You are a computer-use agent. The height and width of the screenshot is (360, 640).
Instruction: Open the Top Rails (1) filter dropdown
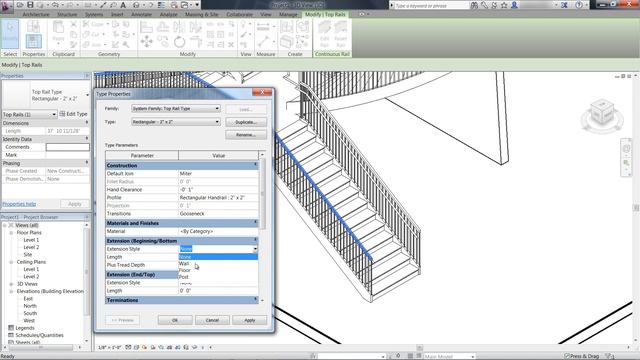point(29,114)
